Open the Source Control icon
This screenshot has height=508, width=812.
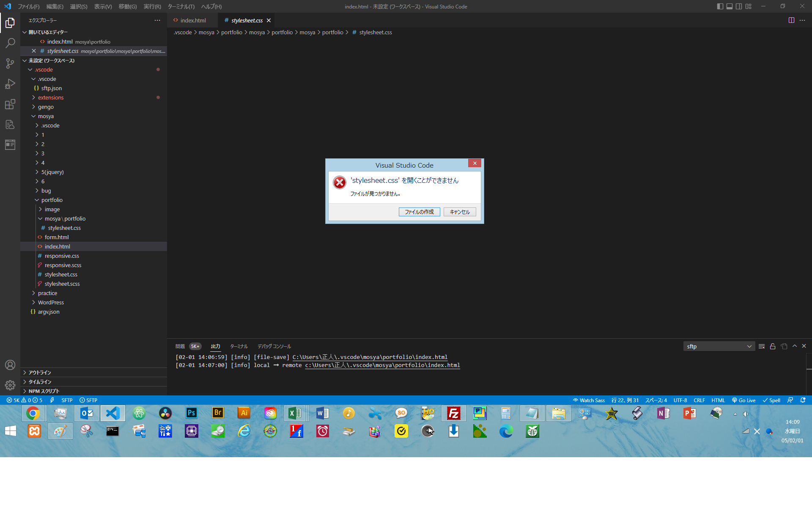point(10,63)
